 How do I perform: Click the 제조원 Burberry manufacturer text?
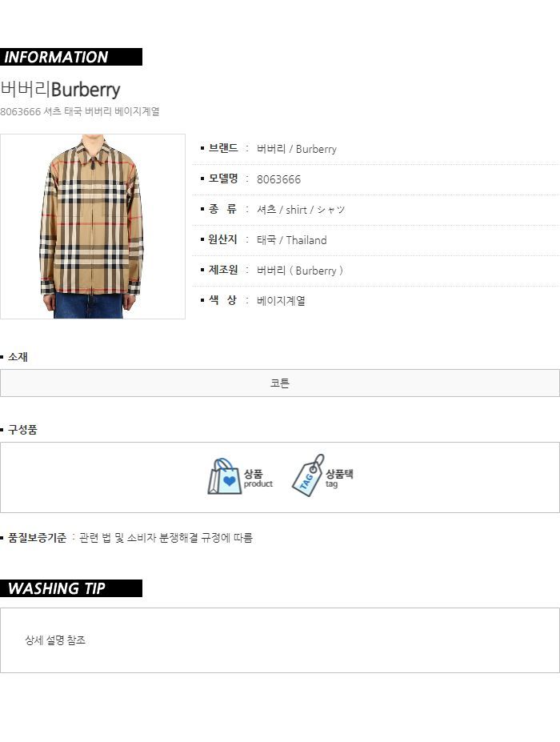click(x=300, y=271)
